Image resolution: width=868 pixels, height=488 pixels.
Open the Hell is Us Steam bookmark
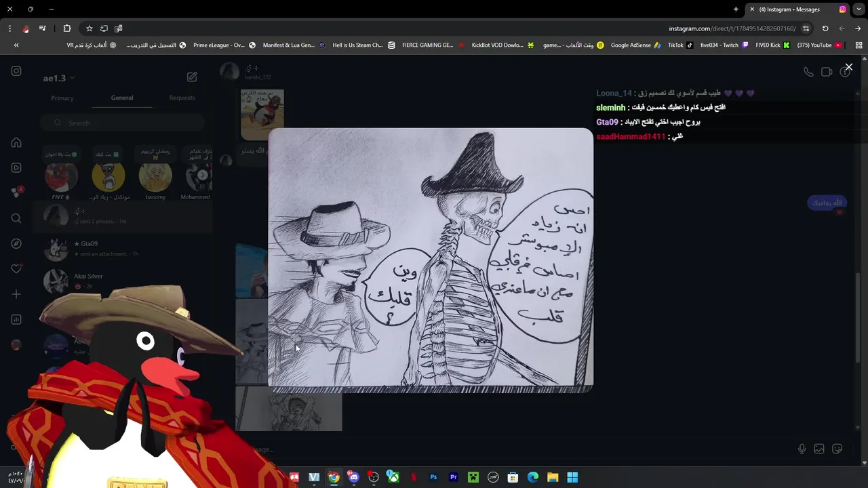pyautogui.click(x=363, y=45)
